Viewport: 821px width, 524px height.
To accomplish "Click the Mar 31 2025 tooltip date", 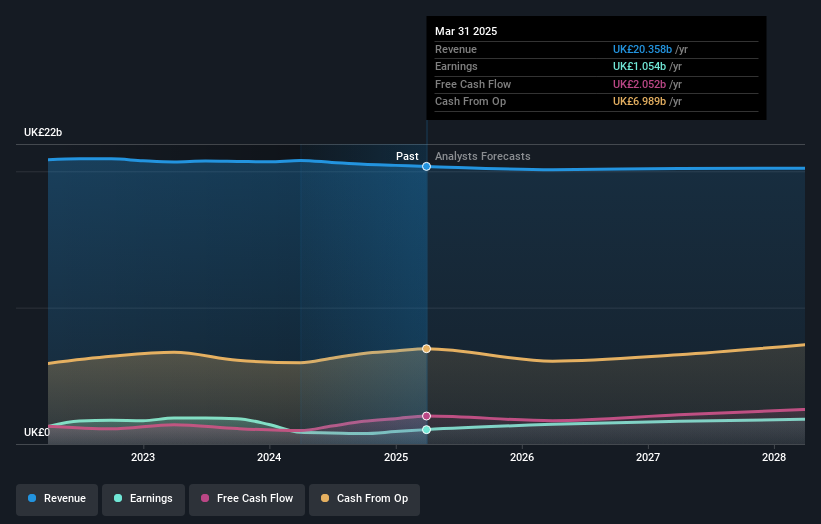I will point(466,31).
